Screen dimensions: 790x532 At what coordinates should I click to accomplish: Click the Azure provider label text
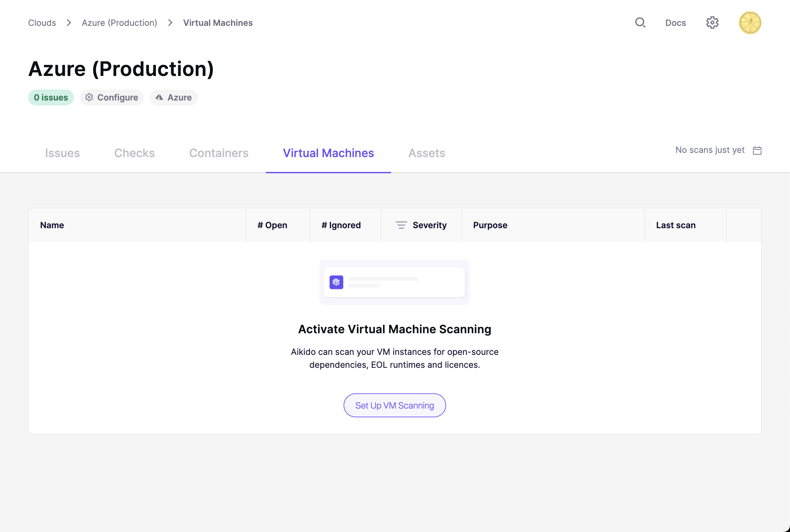pyautogui.click(x=180, y=97)
